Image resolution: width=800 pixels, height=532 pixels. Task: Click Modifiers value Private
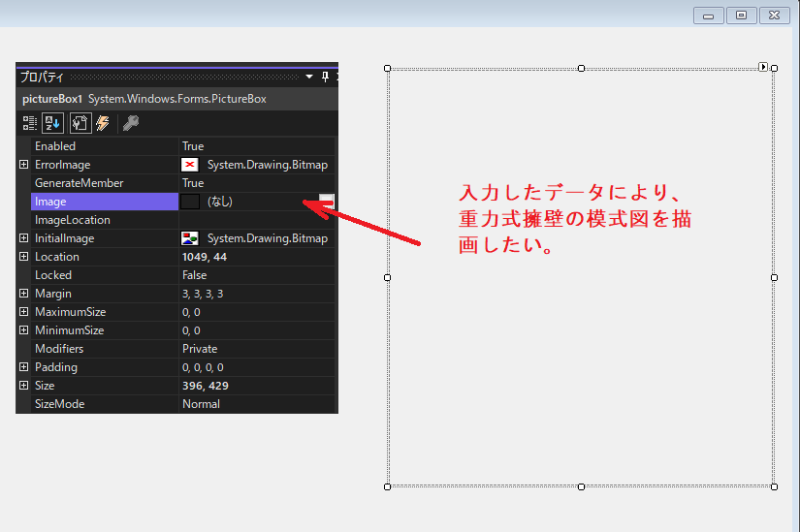pyautogui.click(x=200, y=349)
